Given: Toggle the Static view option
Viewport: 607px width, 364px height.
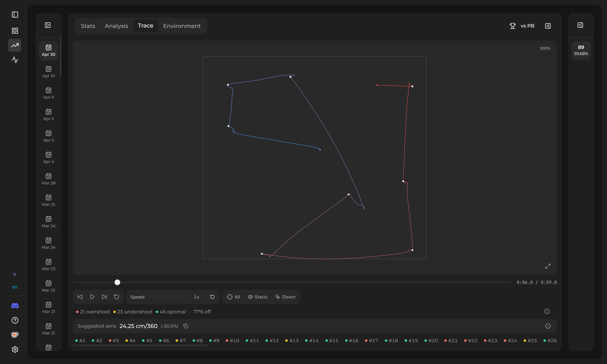Looking at the screenshot, I should [258, 297].
